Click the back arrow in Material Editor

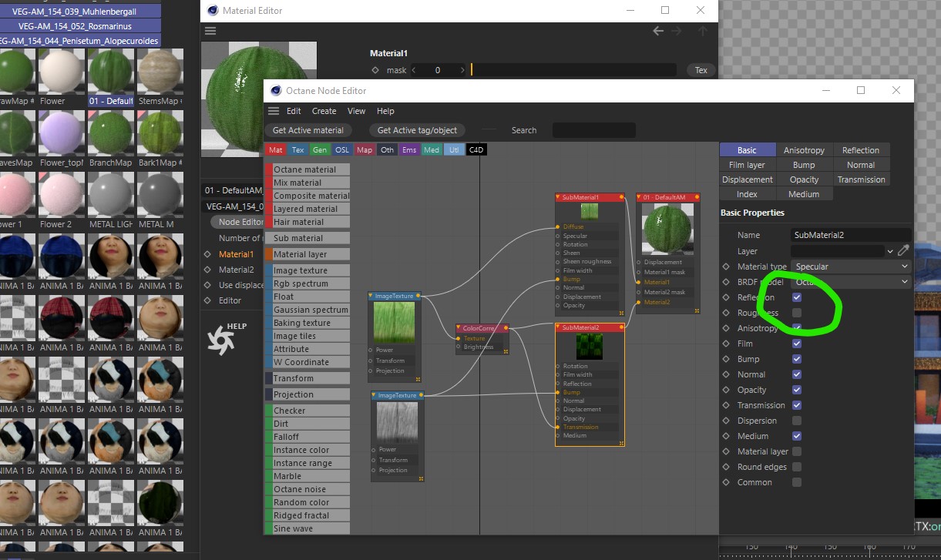pyautogui.click(x=658, y=32)
